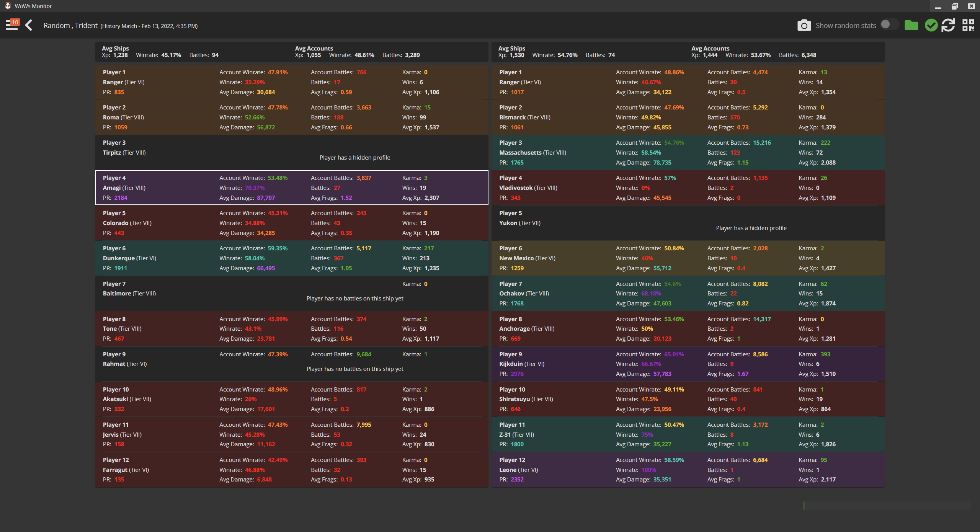Screen dimensions: 980x532
Task: Refresh match stats with the sync icon
Action: 948,25
